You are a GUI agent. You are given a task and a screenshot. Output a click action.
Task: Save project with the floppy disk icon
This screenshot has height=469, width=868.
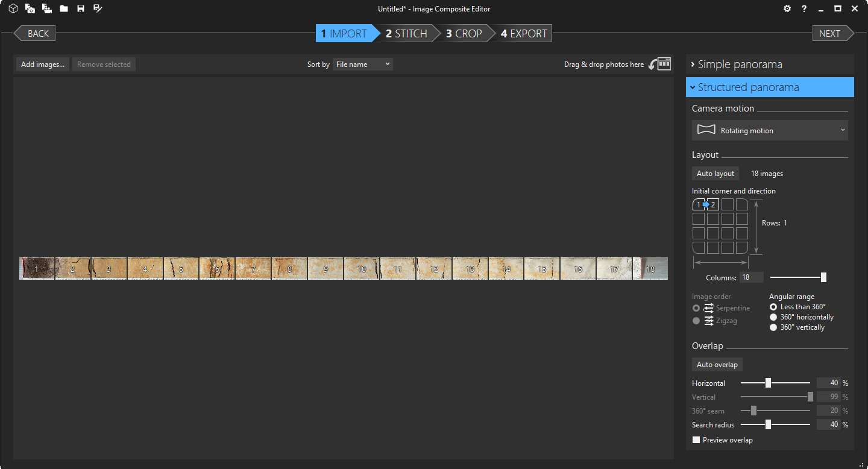click(x=81, y=8)
